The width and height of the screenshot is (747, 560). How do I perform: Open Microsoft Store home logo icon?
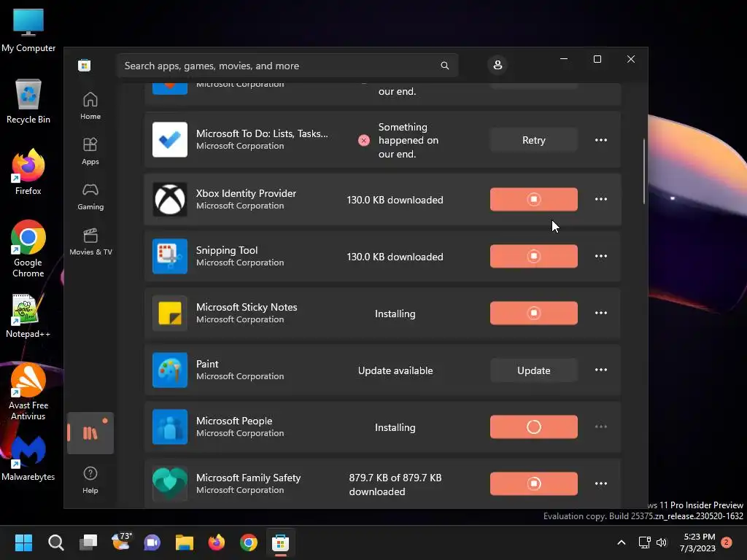coord(85,65)
